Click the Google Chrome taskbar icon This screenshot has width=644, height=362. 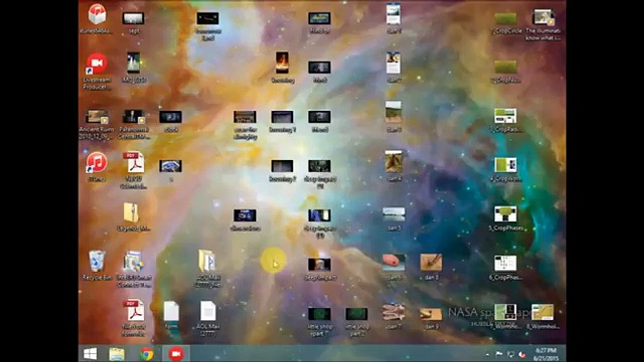click(146, 354)
